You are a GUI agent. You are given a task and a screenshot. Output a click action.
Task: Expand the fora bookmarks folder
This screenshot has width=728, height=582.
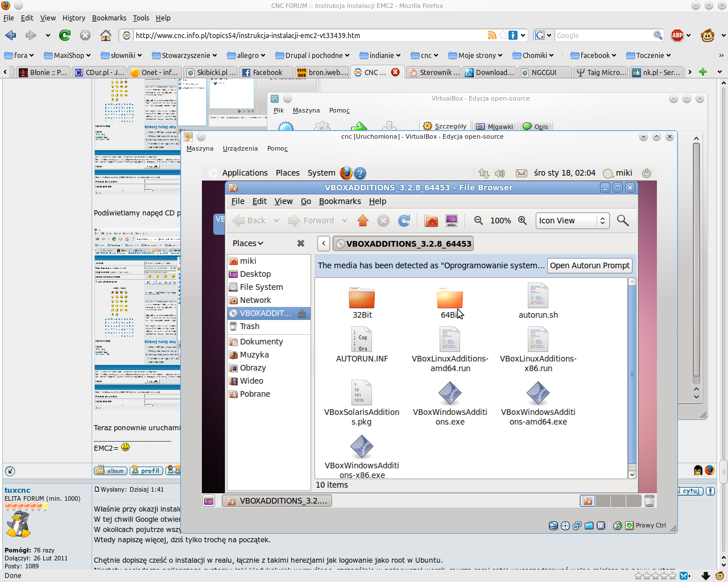coord(19,55)
